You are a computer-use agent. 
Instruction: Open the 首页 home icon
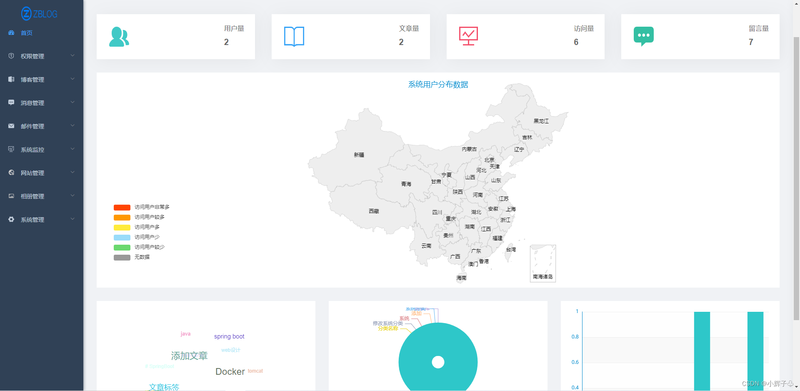(11, 33)
